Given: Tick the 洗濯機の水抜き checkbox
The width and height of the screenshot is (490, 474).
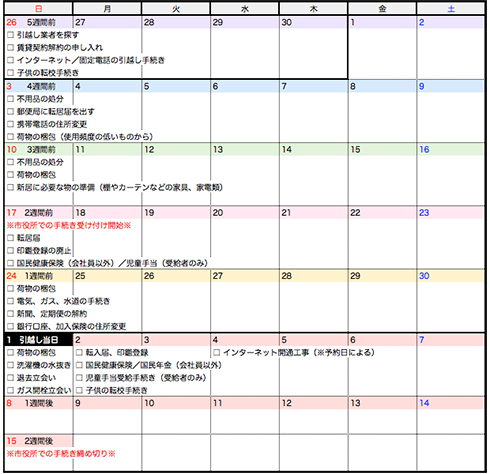Looking at the screenshot, I should [11, 365].
